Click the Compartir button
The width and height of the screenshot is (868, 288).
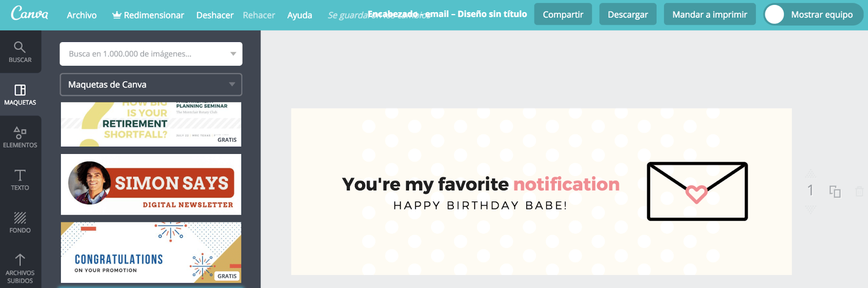click(x=563, y=14)
